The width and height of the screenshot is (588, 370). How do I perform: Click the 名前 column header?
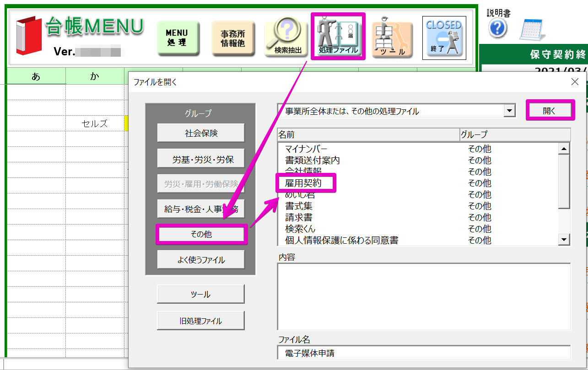[368, 134]
